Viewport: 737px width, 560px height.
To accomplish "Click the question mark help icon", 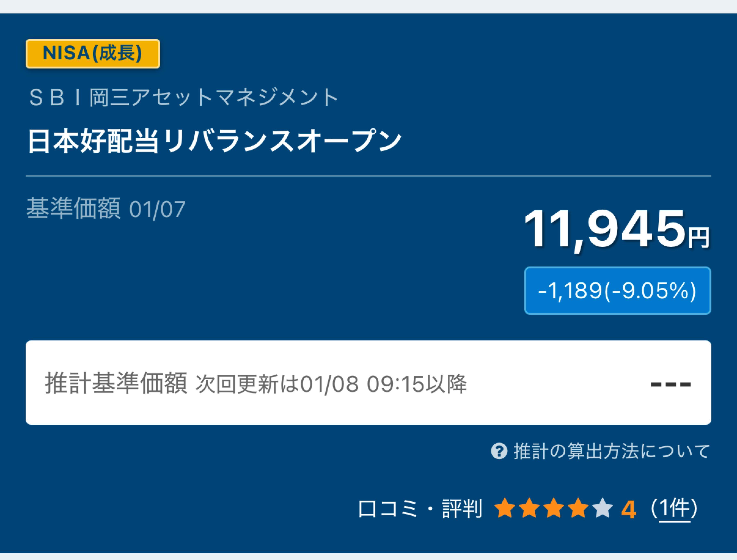I will [499, 451].
